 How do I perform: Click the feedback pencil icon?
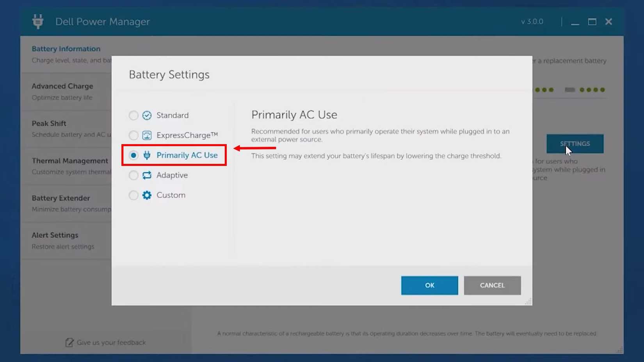69,342
